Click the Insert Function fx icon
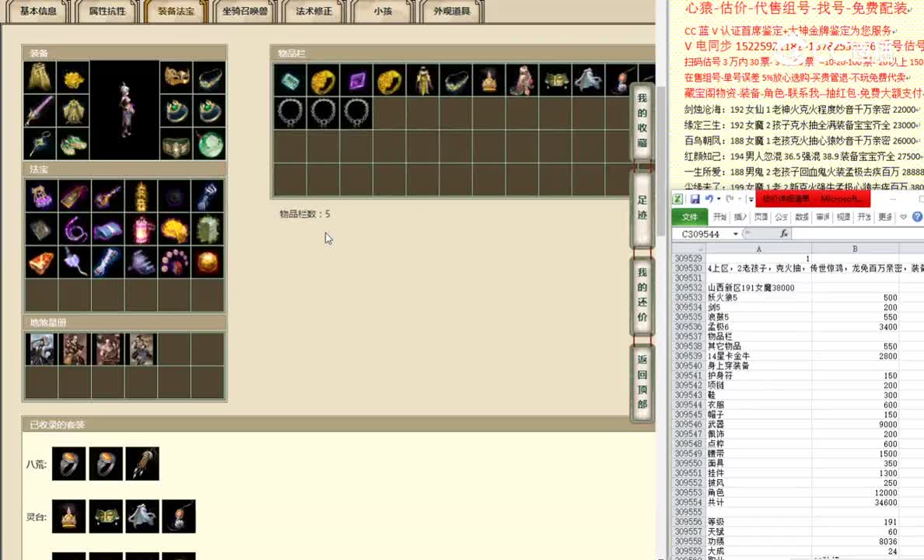The width and height of the screenshot is (924, 560). coord(785,233)
